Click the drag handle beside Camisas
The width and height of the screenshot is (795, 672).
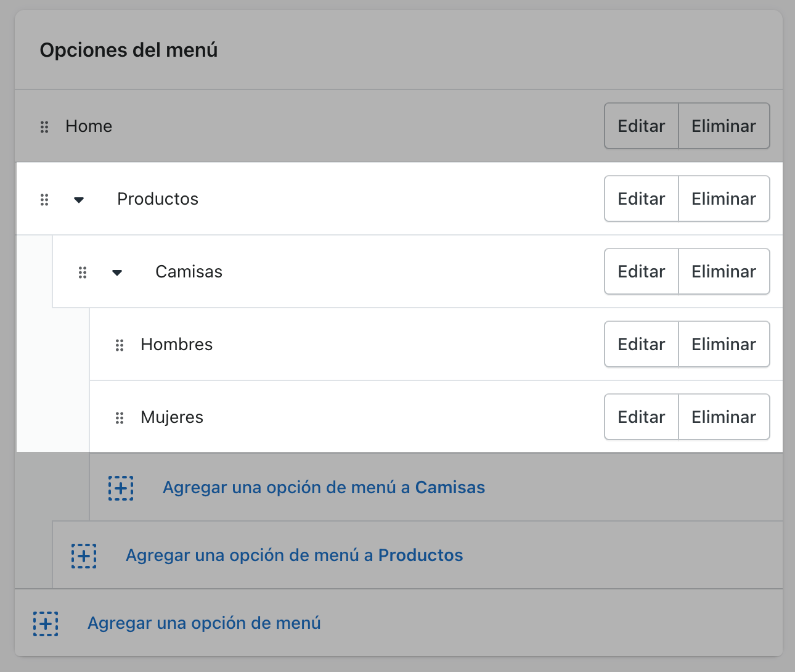pyautogui.click(x=83, y=272)
